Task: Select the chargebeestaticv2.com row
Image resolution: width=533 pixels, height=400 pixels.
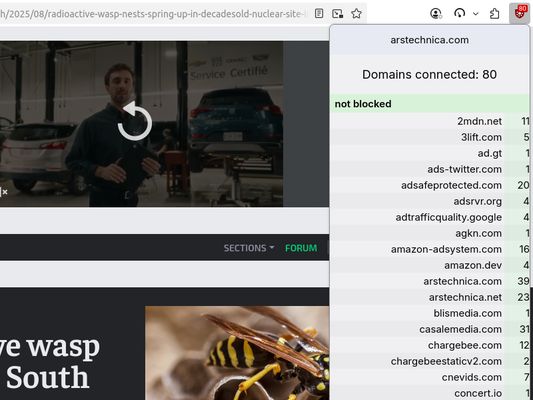Action: 429,361
